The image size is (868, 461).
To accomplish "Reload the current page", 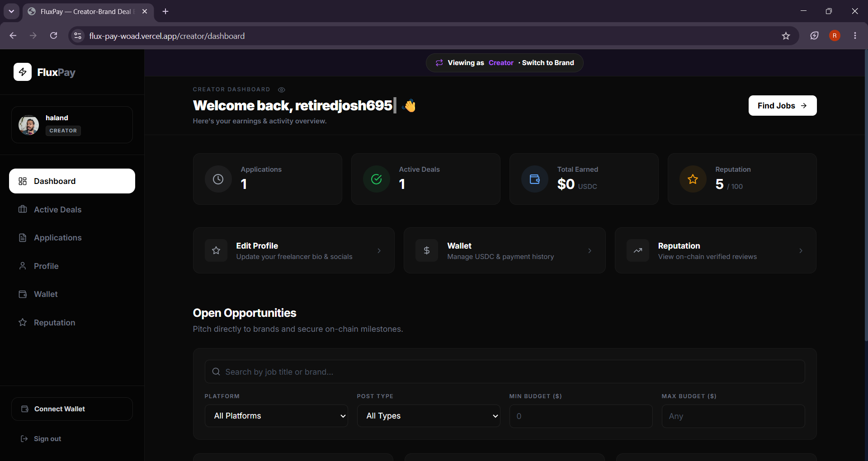I will tap(53, 36).
